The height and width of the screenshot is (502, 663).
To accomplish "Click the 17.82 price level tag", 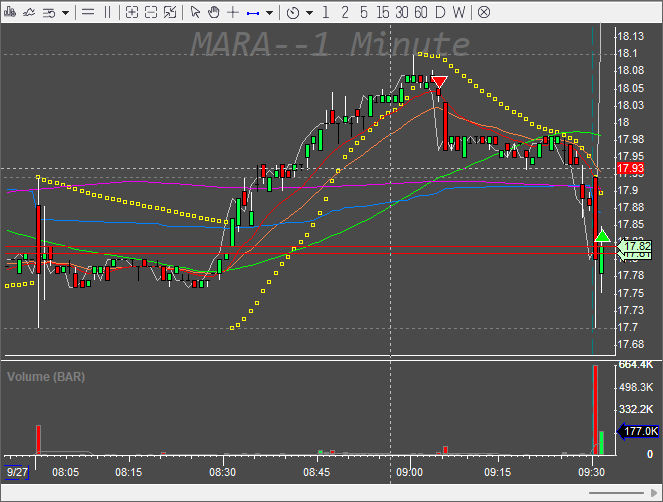I will click(x=635, y=246).
